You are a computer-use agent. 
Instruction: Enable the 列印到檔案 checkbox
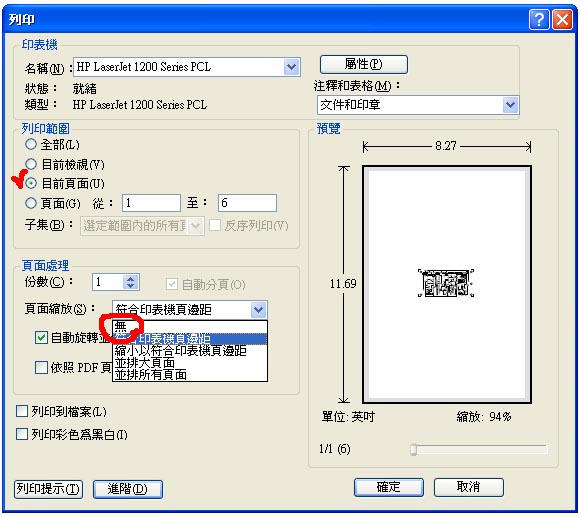(22, 411)
